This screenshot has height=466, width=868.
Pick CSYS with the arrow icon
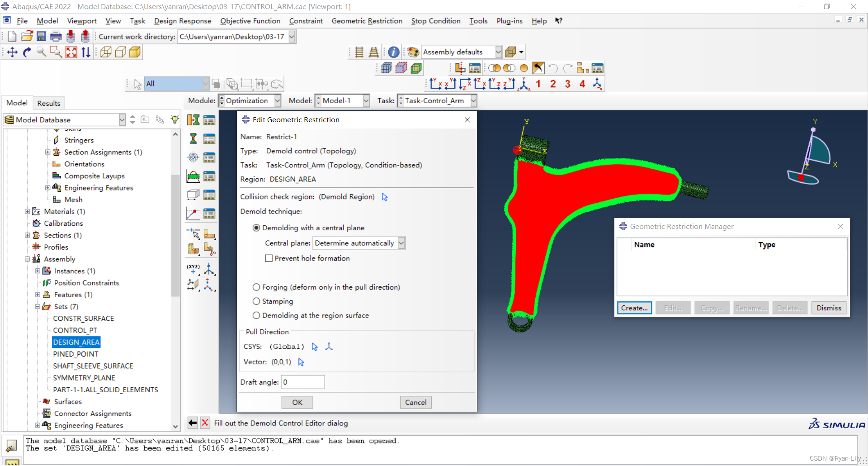coord(315,347)
